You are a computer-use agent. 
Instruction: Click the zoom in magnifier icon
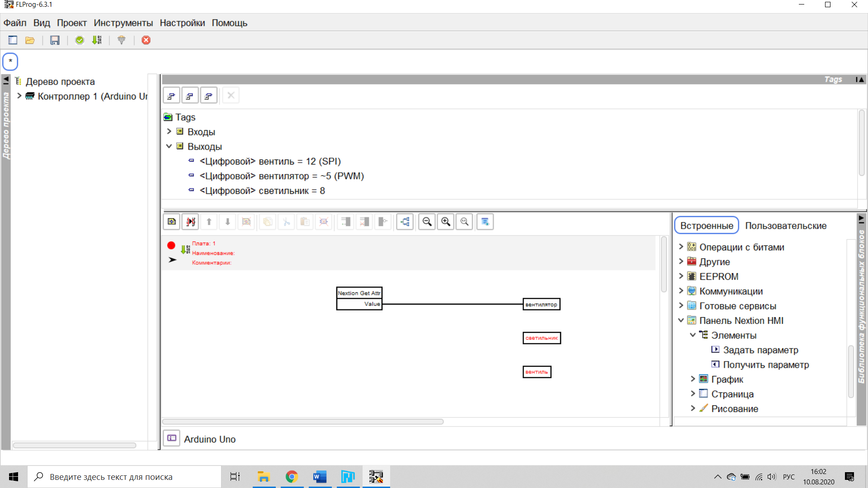click(x=446, y=221)
